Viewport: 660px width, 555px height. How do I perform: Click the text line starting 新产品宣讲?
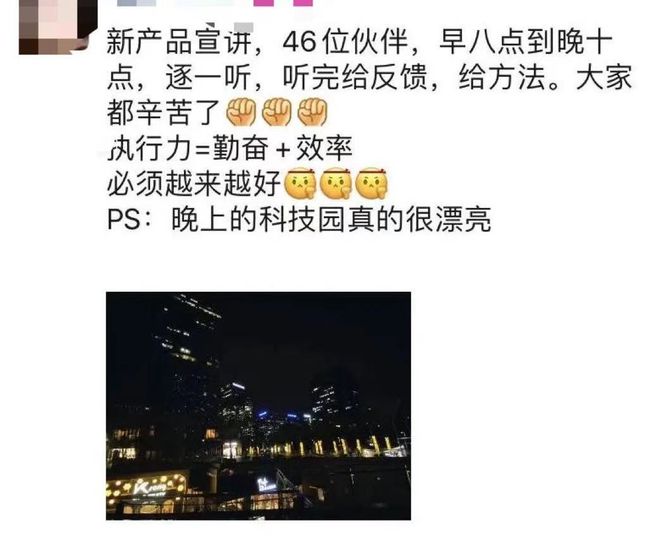pyautogui.click(x=359, y=42)
